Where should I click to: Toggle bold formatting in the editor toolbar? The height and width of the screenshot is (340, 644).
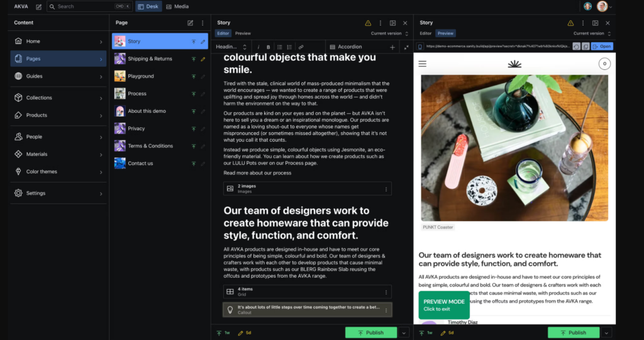pos(269,47)
